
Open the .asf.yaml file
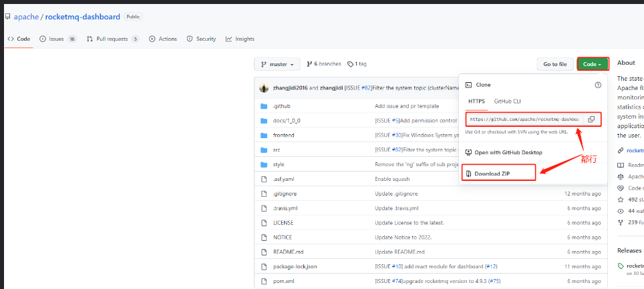coord(283,179)
